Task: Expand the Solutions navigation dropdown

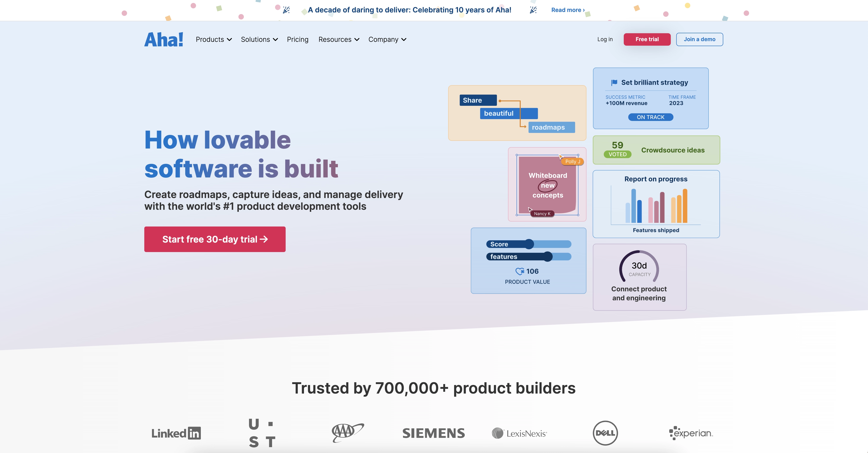Action: click(259, 39)
